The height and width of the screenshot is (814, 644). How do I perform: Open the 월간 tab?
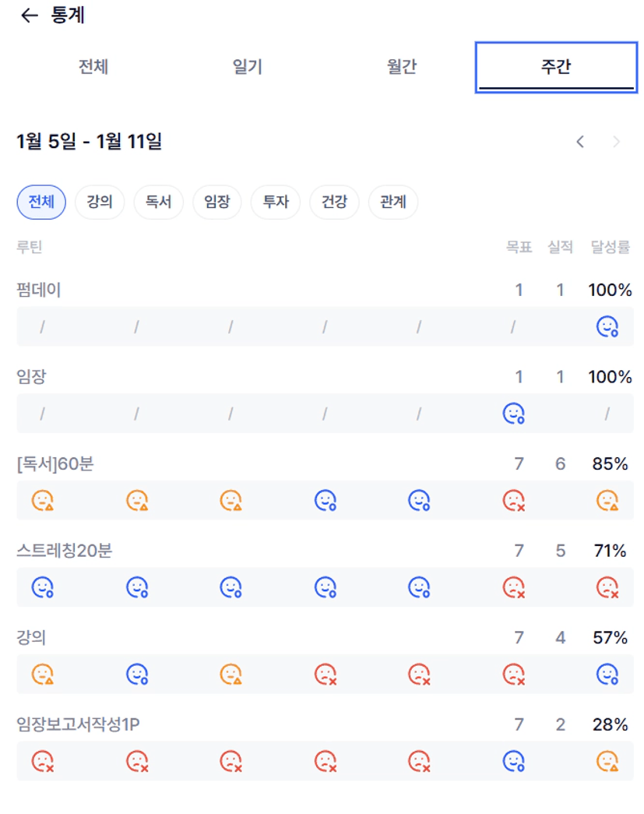coord(402,67)
